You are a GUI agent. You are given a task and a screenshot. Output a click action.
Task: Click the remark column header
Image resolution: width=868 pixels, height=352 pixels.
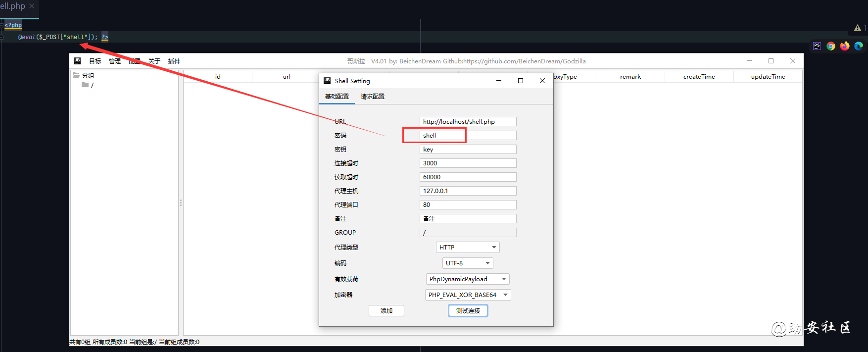630,76
